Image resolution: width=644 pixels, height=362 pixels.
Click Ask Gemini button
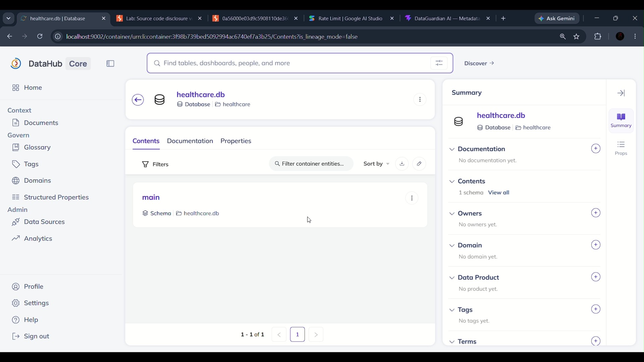pyautogui.click(x=557, y=19)
